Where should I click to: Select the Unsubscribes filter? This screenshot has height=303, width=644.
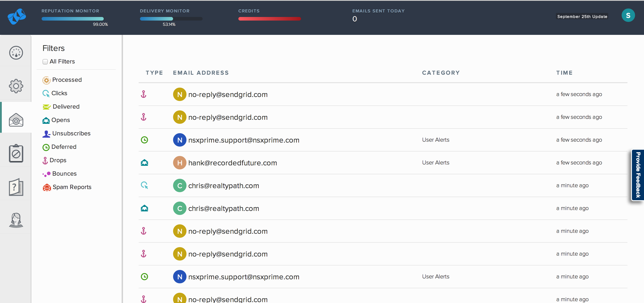(x=71, y=133)
